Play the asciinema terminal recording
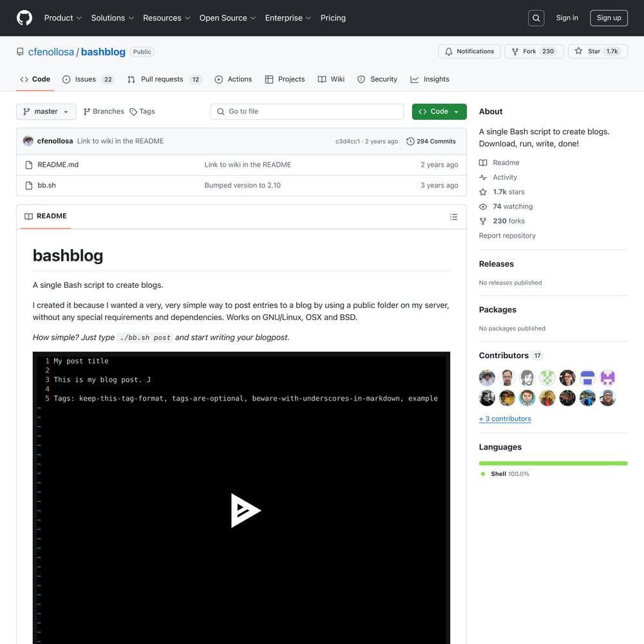 [x=245, y=511]
